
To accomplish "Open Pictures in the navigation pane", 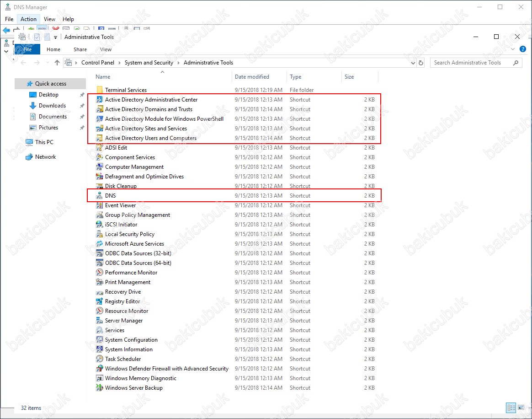I will pyautogui.click(x=48, y=128).
